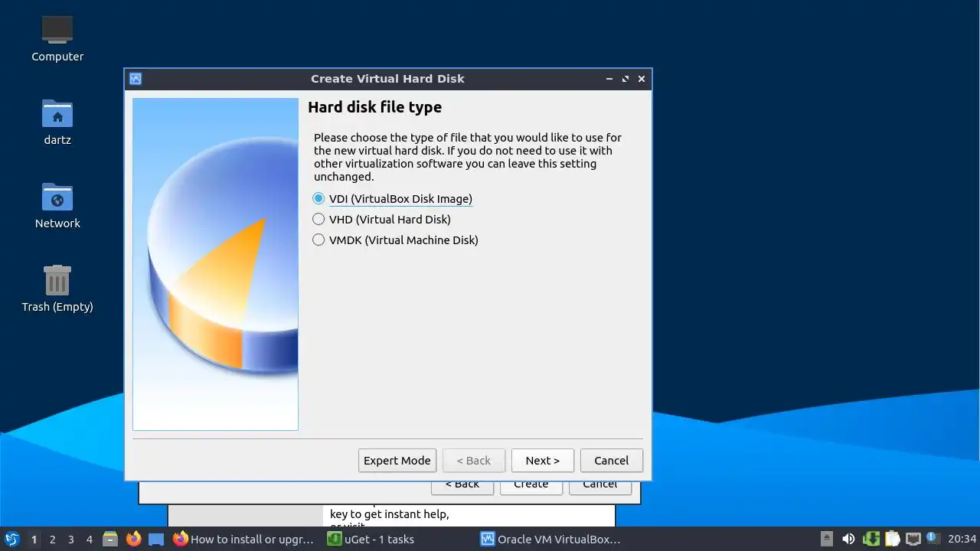Cancel the Create Virtual Hard Disk dialog
Viewport: 980px width, 551px height.
pos(612,461)
